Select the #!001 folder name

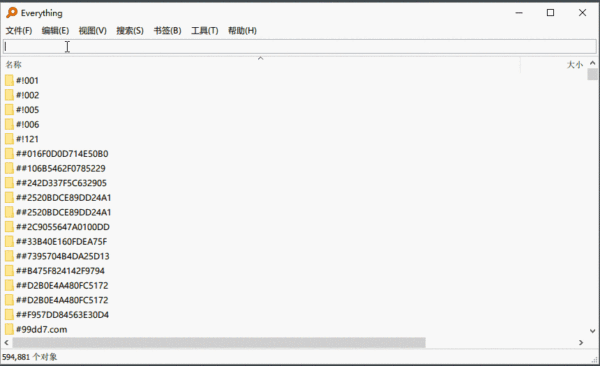[x=27, y=80]
